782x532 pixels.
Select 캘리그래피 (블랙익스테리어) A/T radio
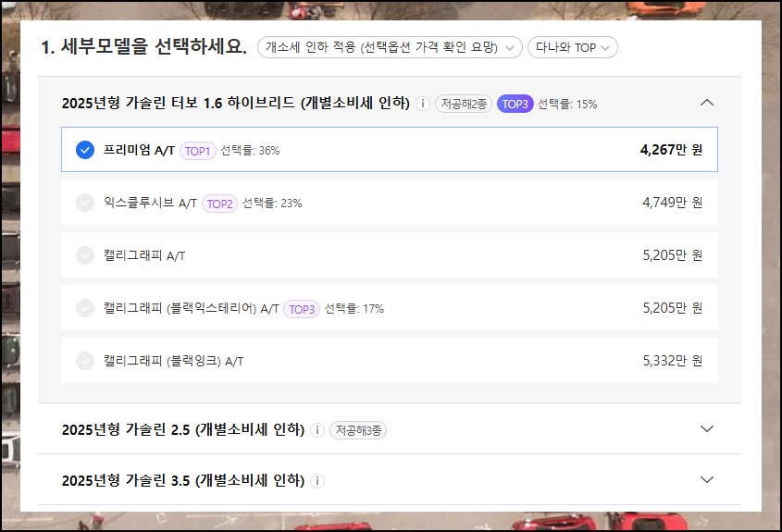85,308
